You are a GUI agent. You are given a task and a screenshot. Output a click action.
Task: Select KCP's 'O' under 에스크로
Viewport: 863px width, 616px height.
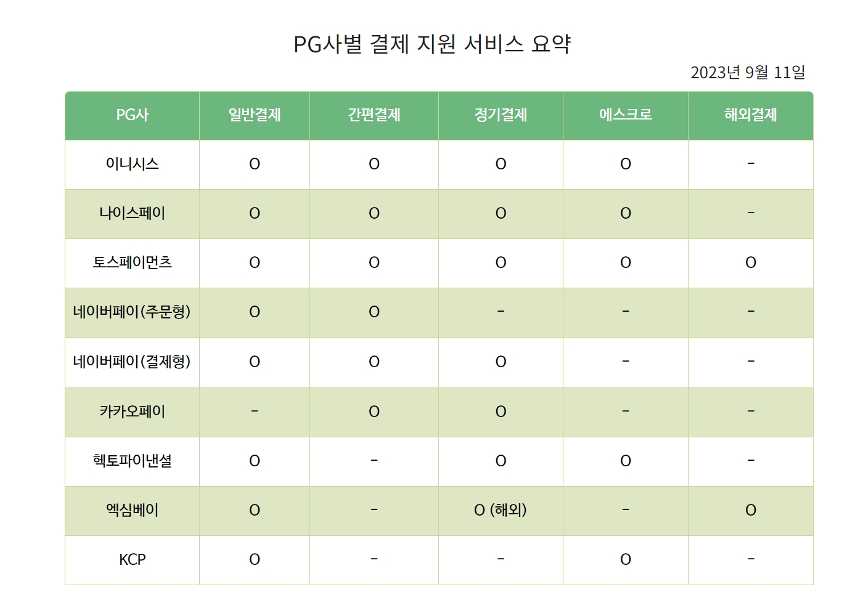point(626,560)
